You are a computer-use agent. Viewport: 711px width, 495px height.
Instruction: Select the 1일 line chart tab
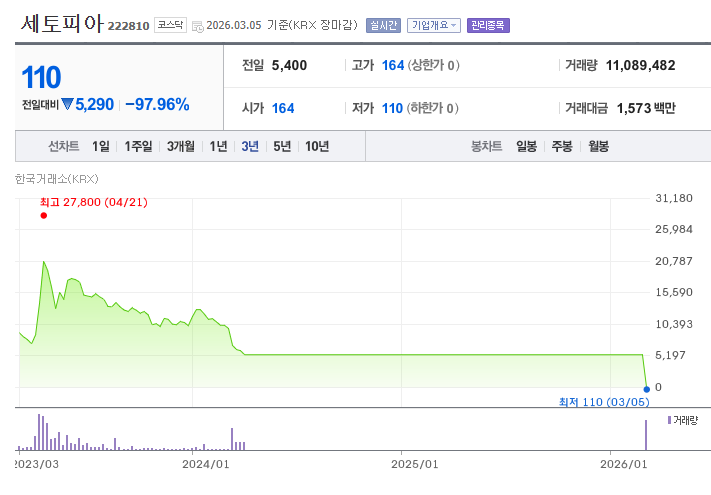coord(101,146)
